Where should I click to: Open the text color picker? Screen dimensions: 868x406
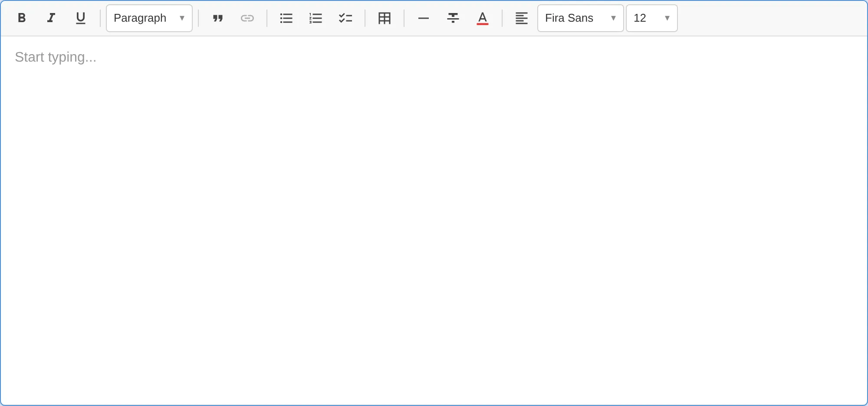[483, 18]
